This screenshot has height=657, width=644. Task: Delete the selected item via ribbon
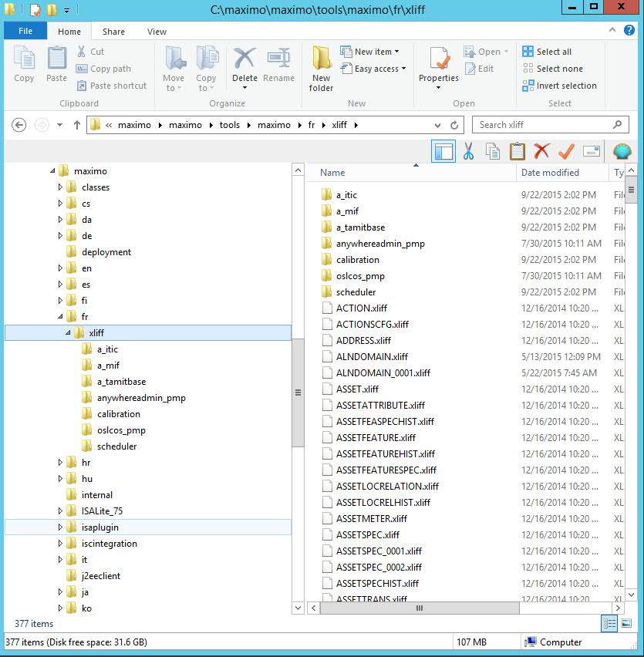244,68
